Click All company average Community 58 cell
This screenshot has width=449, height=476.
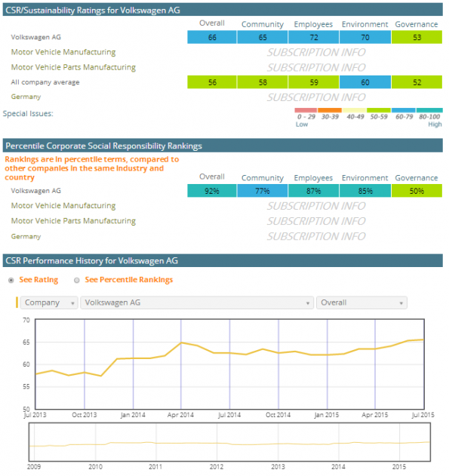263,82
